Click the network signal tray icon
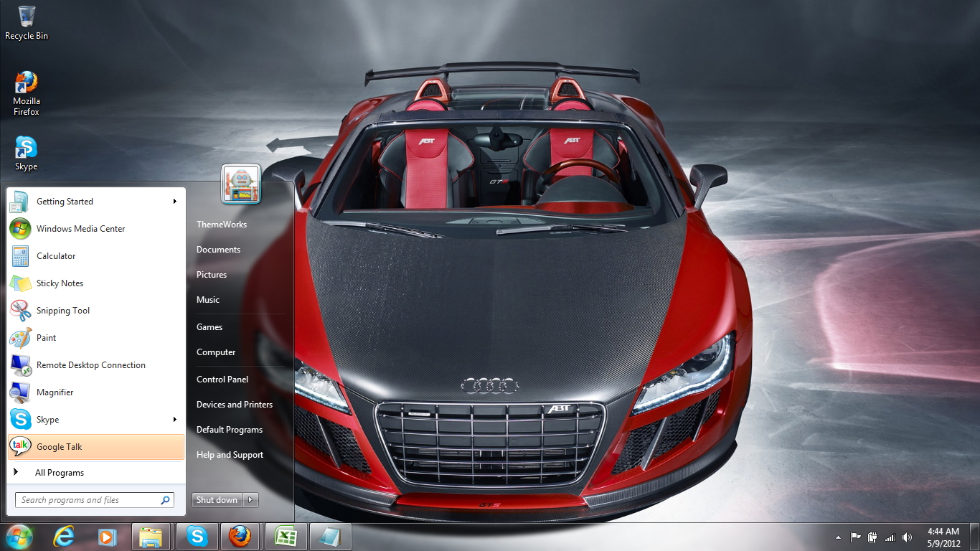Image resolution: width=980 pixels, height=551 pixels. point(890,537)
